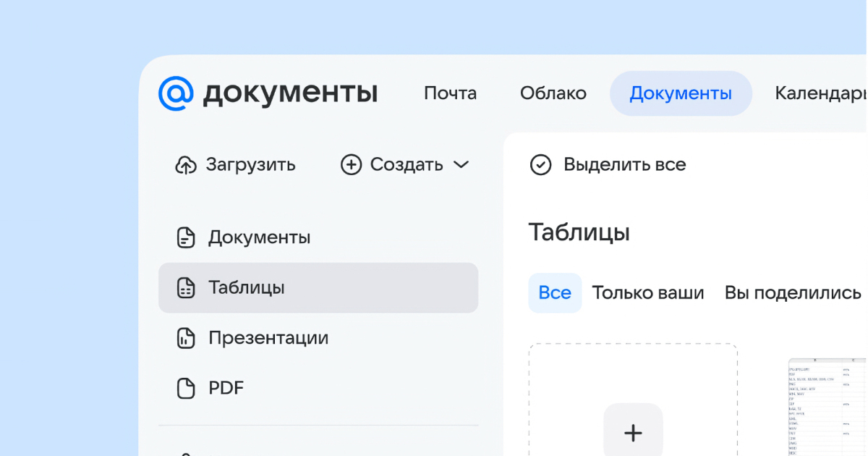Click the PDF file icon in the sidebar
868x456 pixels.
[187, 388]
